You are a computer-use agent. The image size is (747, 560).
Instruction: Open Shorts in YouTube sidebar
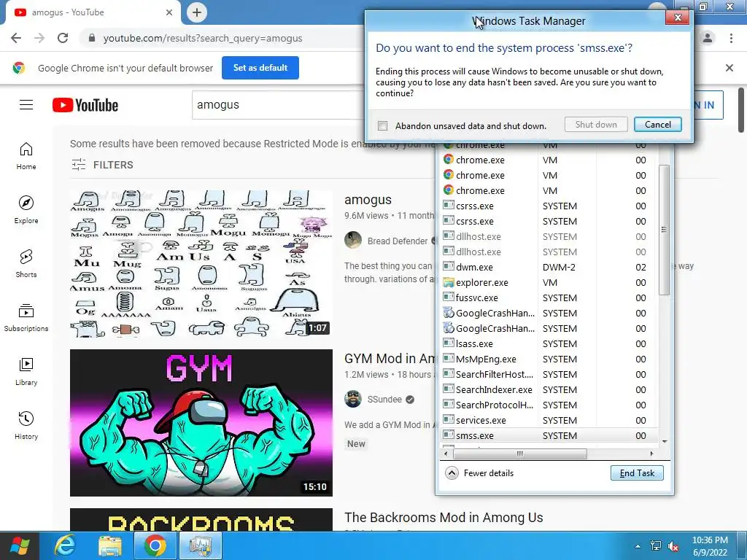click(x=26, y=264)
